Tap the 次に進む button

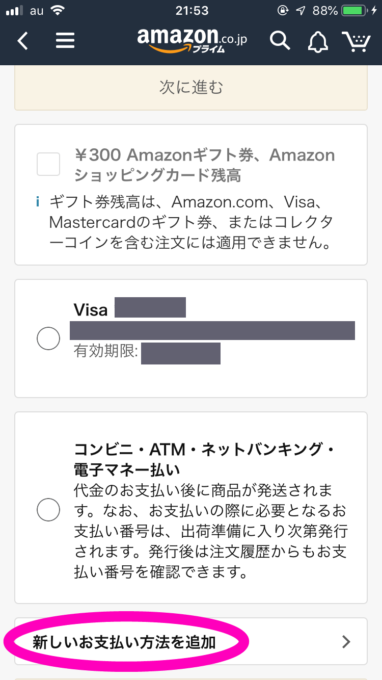[191, 87]
